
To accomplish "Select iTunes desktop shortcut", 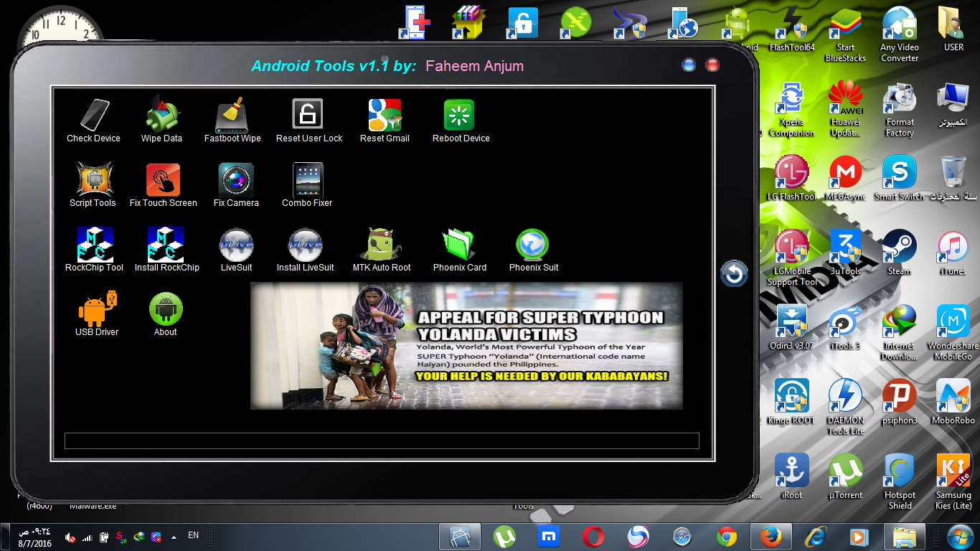I will point(953,253).
